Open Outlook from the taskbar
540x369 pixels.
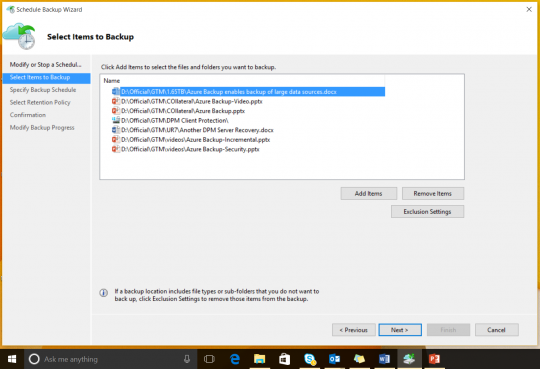coord(334,359)
